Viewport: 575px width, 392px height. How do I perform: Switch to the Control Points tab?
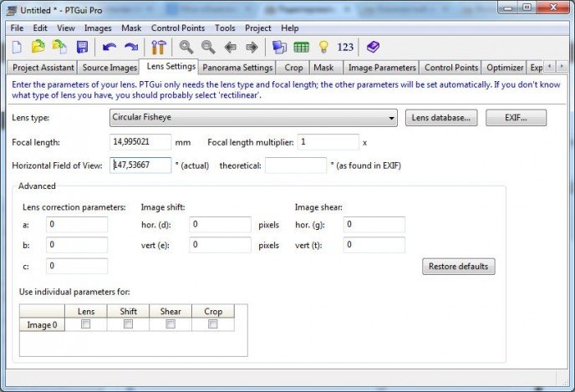click(x=451, y=68)
